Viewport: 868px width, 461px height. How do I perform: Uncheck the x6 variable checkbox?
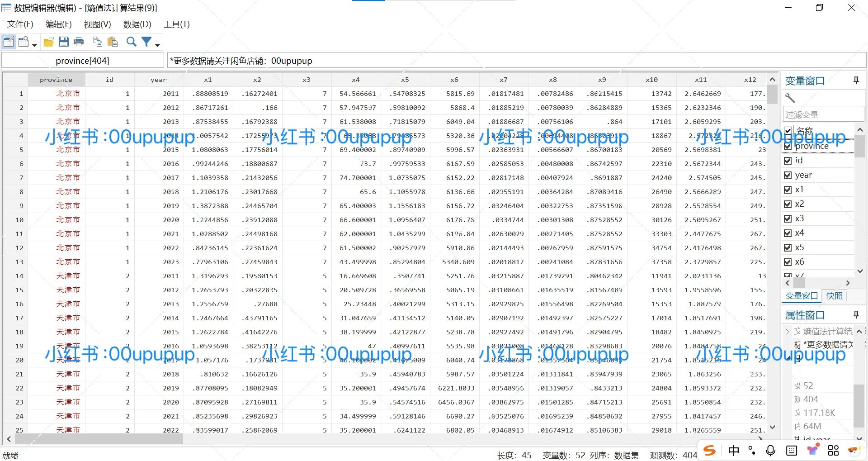788,262
